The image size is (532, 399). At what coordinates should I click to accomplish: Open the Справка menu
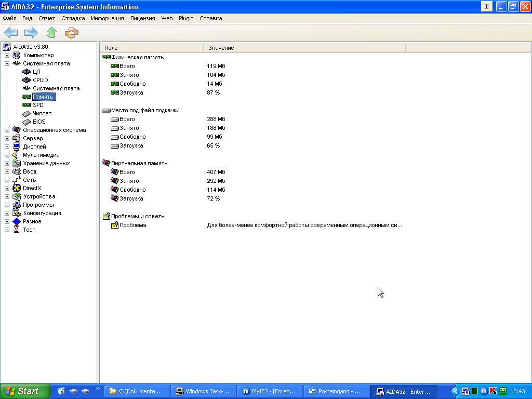coord(211,18)
